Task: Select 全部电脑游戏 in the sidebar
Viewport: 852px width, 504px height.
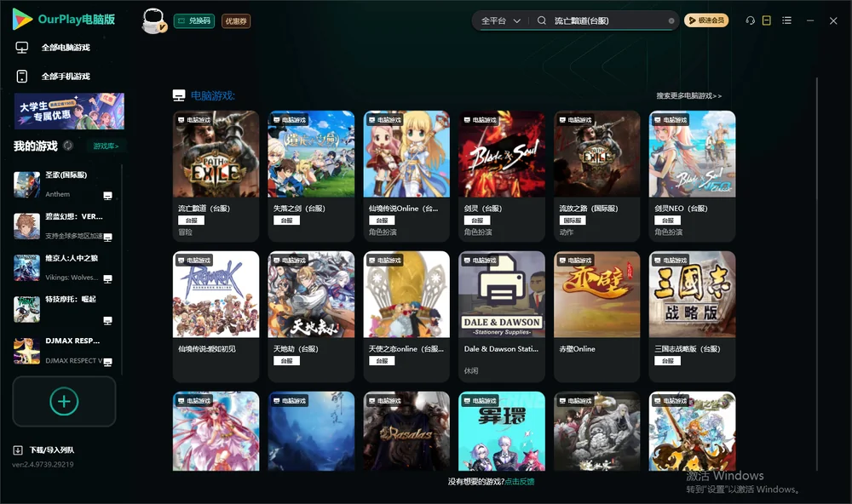Action: [66, 48]
